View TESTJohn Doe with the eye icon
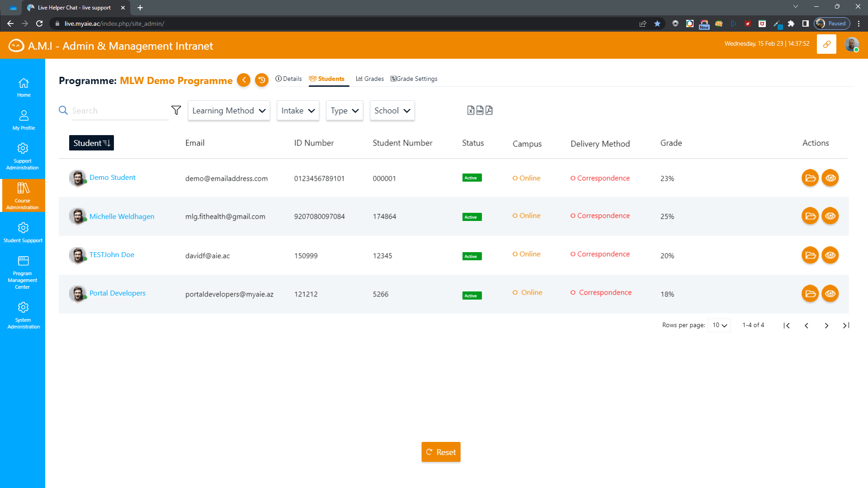This screenshot has width=868, height=488. click(830, 255)
